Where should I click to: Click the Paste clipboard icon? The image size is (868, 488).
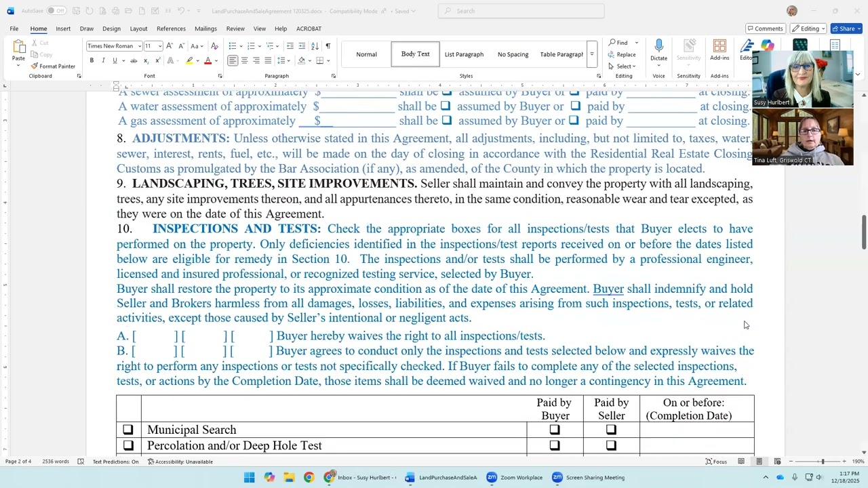pos(18,47)
